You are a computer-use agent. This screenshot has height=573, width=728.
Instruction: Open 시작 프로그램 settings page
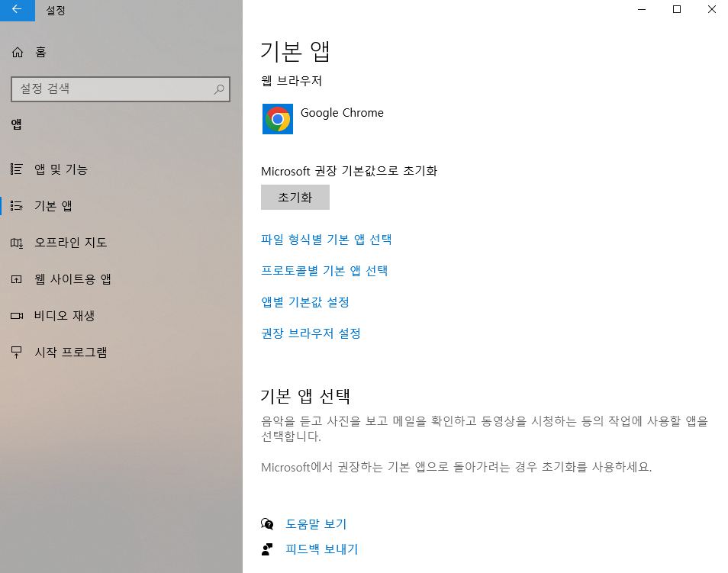[x=121, y=352]
